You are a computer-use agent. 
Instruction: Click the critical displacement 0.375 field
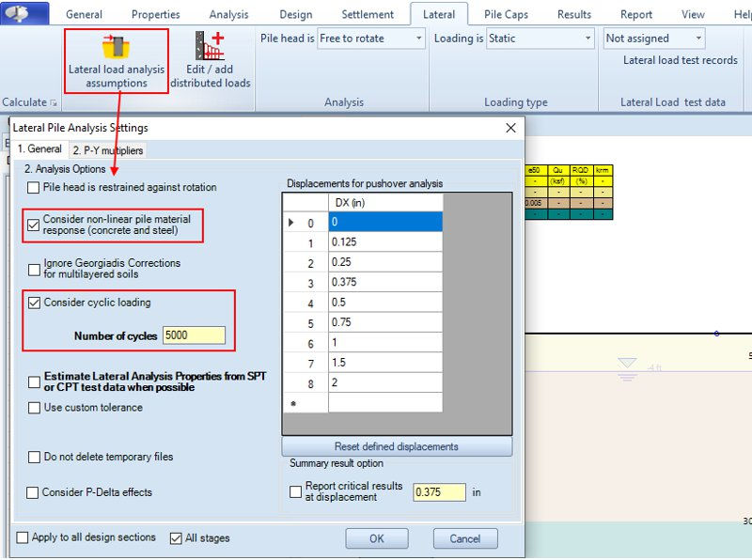(x=439, y=492)
